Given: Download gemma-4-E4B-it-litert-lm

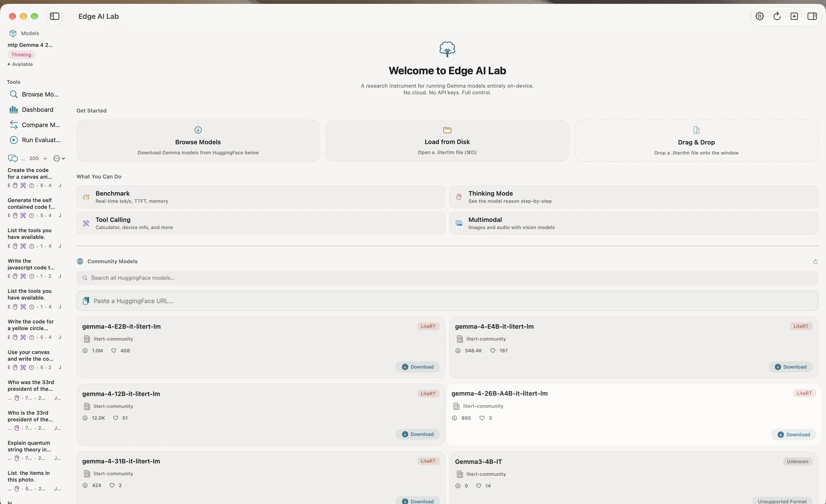Looking at the screenshot, I should (x=790, y=367).
